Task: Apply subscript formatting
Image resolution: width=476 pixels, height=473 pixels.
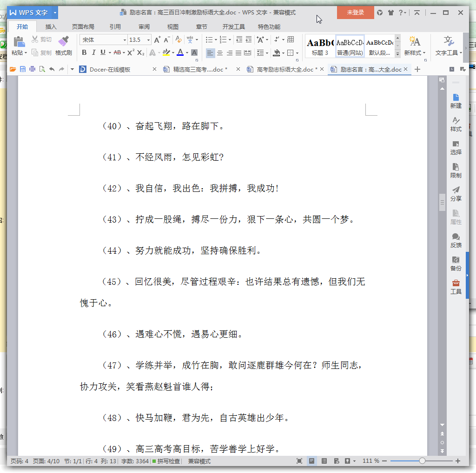Action: coord(140,53)
